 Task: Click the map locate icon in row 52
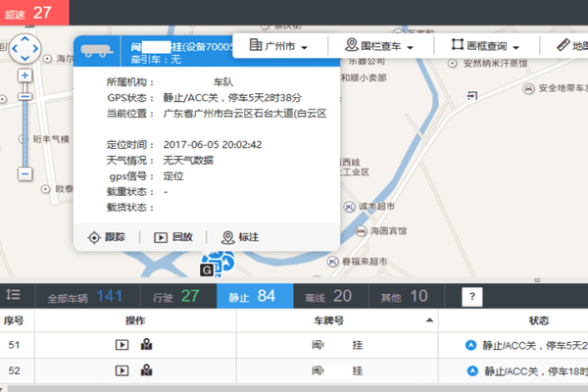[146, 371]
